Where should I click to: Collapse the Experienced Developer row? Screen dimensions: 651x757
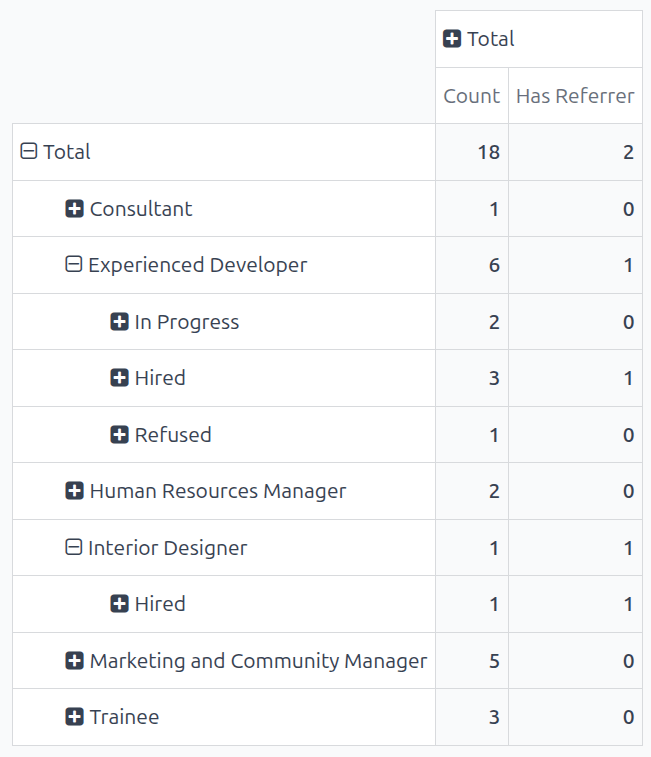(x=73, y=265)
